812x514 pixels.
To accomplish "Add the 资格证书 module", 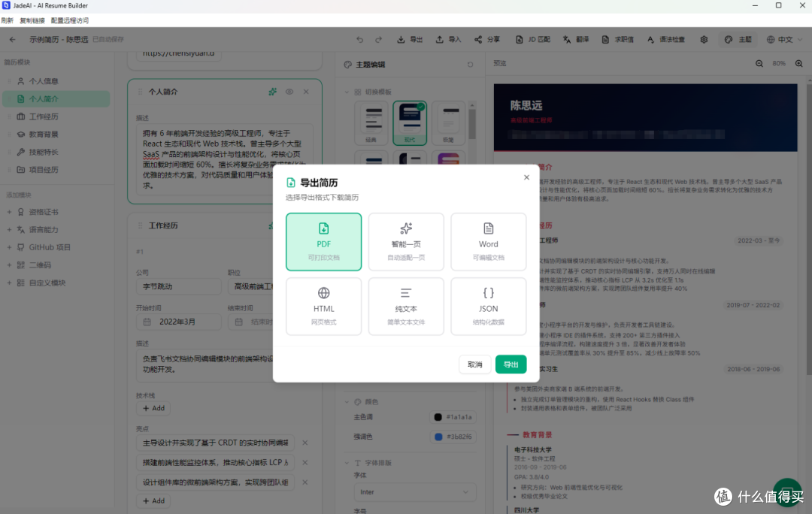I will (x=56, y=212).
